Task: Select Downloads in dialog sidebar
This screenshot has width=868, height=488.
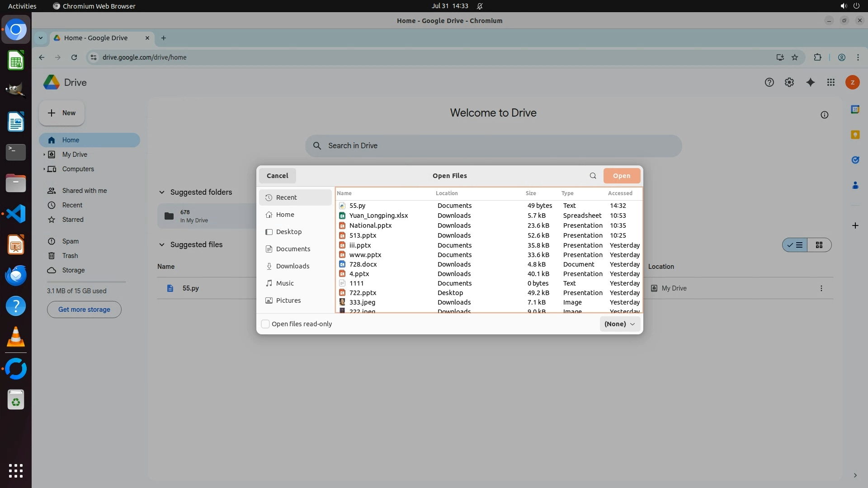Action: (292, 266)
